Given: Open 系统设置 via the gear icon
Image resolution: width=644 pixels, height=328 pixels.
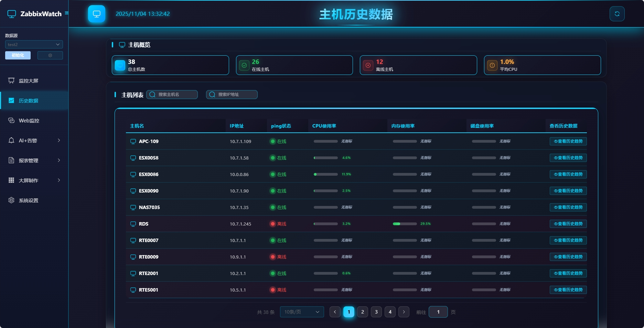Looking at the screenshot, I should (11, 200).
